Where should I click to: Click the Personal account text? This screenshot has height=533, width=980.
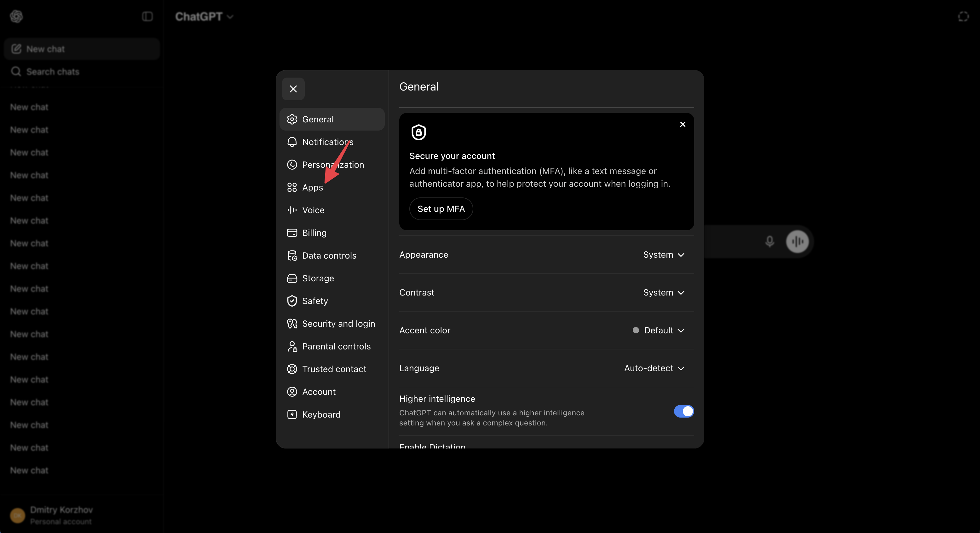61,522
